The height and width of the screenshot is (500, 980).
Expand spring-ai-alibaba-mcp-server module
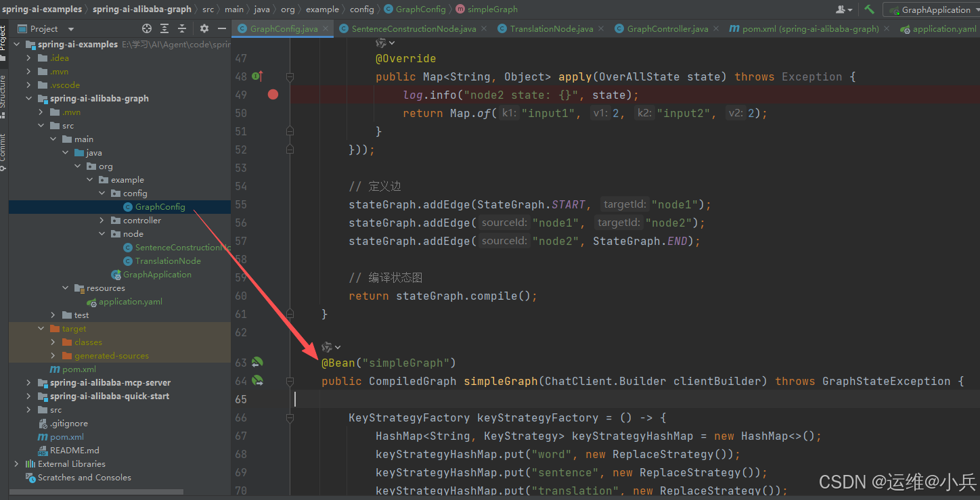tap(28, 382)
